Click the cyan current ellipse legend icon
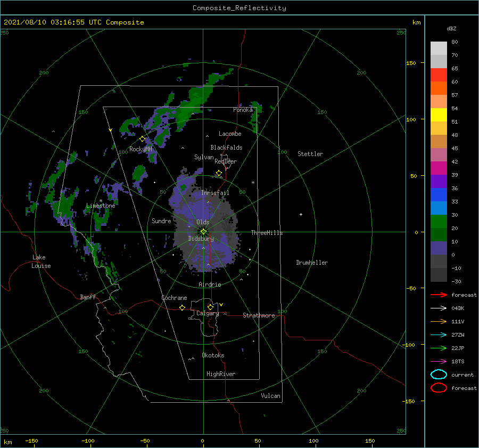Viewport: 479px width, 448px height. click(x=439, y=374)
